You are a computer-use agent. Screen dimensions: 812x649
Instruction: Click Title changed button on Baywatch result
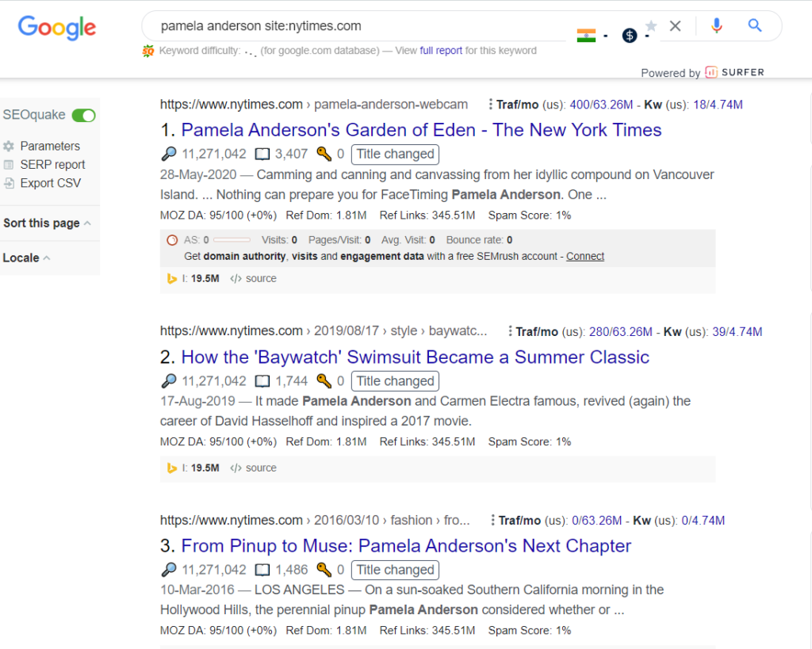(395, 381)
